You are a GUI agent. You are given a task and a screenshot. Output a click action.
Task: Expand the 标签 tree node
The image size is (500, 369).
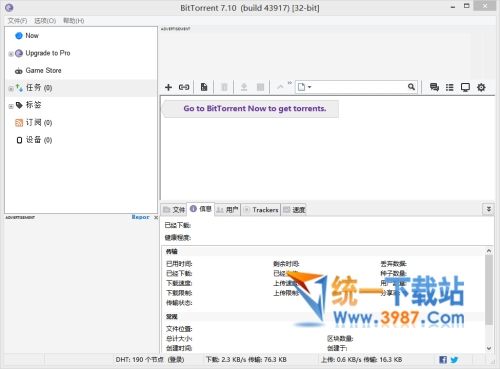[11, 106]
